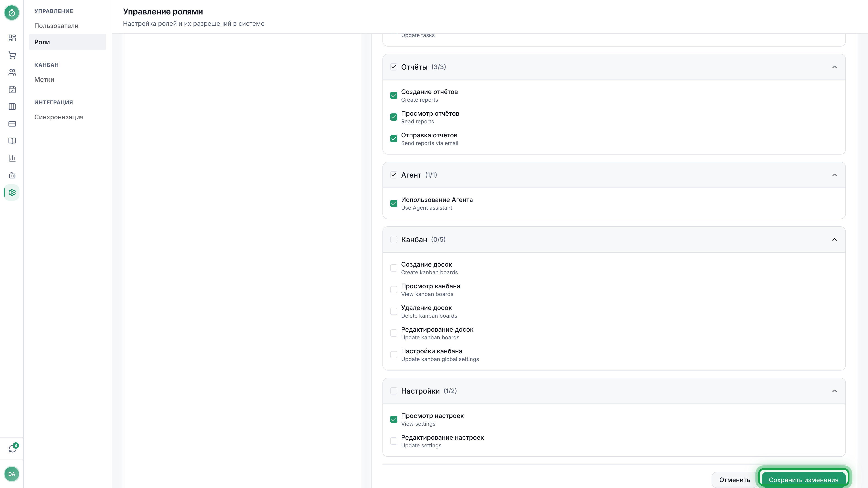Select Роли menu item
This screenshot has width=868, height=488.
click(67, 42)
